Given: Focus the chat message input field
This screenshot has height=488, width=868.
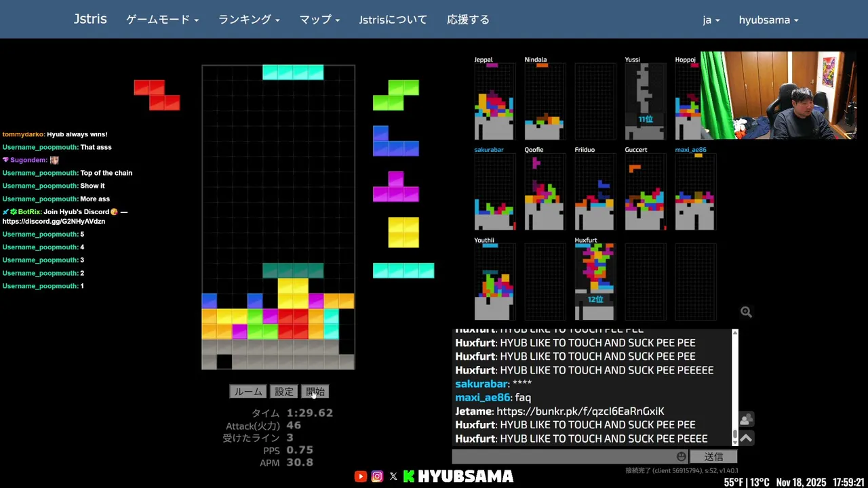Looking at the screenshot, I should pyautogui.click(x=570, y=457).
